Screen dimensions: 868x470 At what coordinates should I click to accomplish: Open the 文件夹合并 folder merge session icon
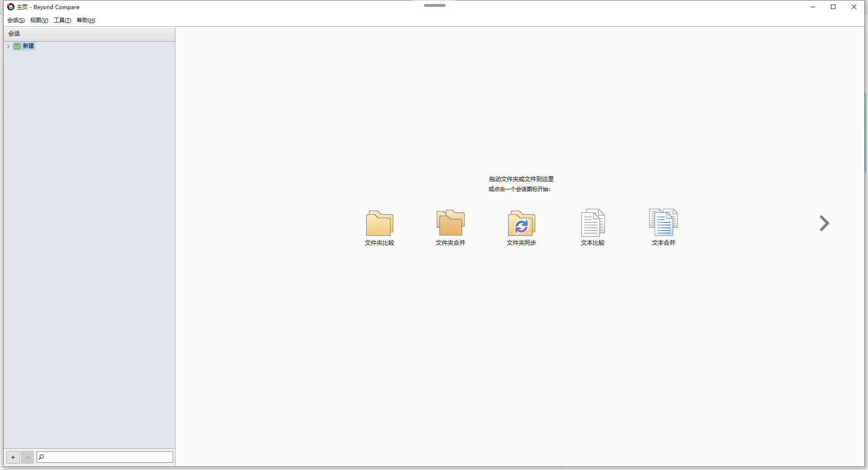pyautogui.click(x=450, y=223)
